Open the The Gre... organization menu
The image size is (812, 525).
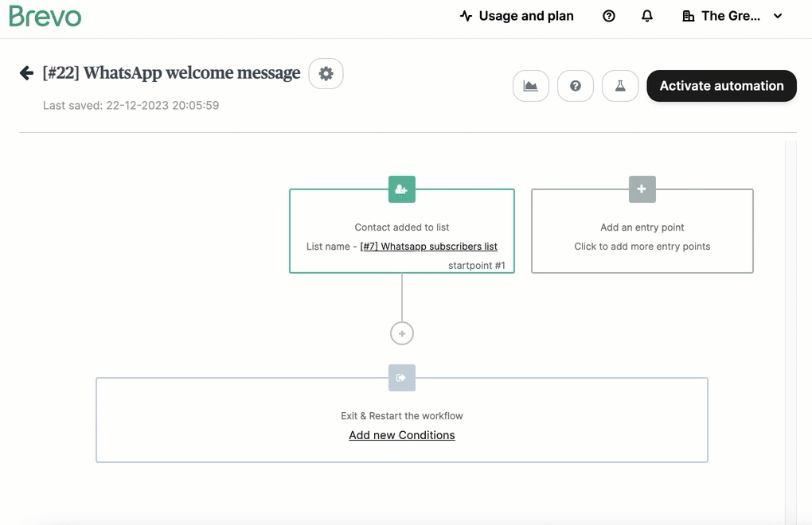point(723,16)
